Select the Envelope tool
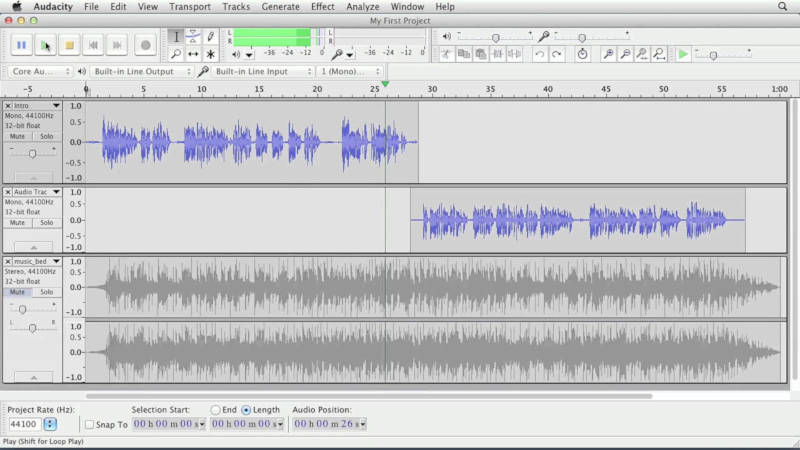Screen dimensions: 800x450 [x=193, y=36]
